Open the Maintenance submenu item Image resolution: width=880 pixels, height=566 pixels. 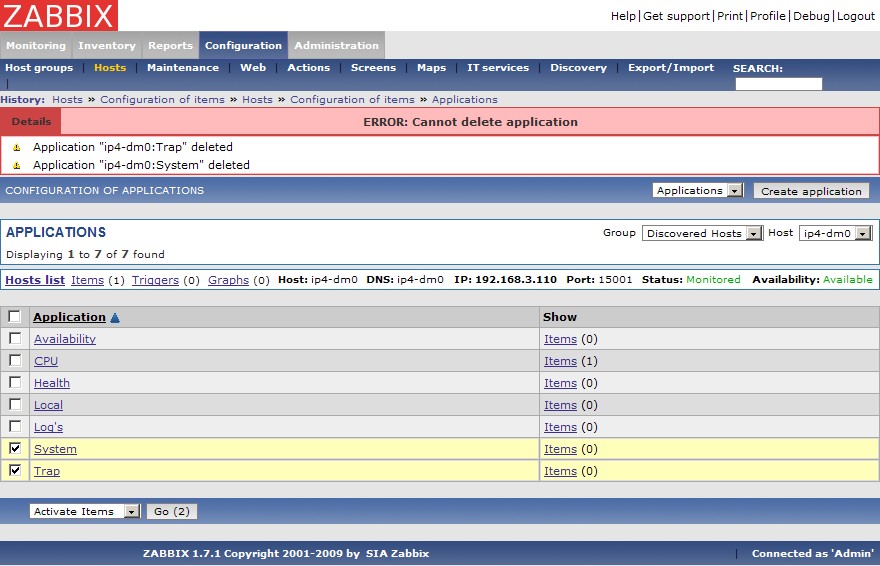pyautogui.click(x=183, y=67)
